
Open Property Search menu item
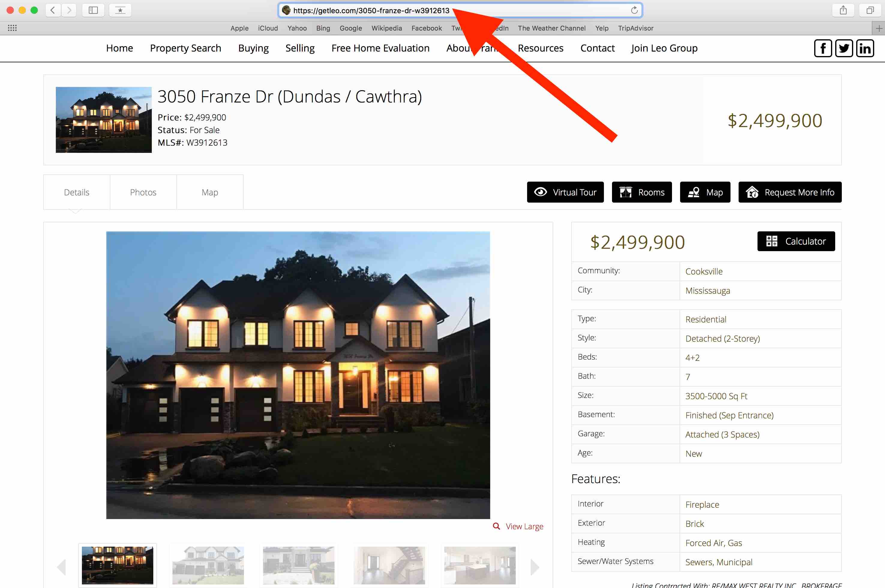coord(185,48)
